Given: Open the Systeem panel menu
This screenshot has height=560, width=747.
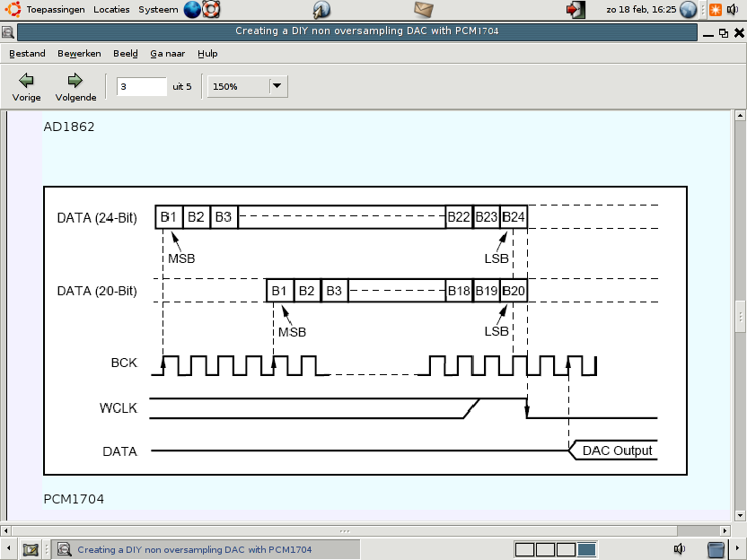Looking at the screenshot, I should tap(158, 10).
